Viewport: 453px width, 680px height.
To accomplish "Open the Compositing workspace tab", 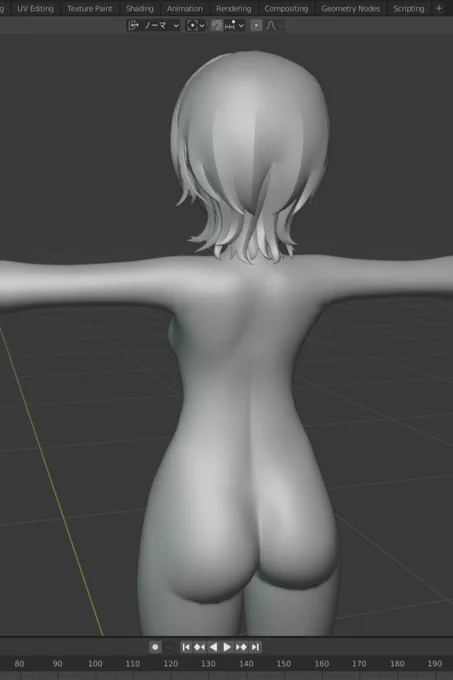I will pyautogui.click(x=286, y=8).
